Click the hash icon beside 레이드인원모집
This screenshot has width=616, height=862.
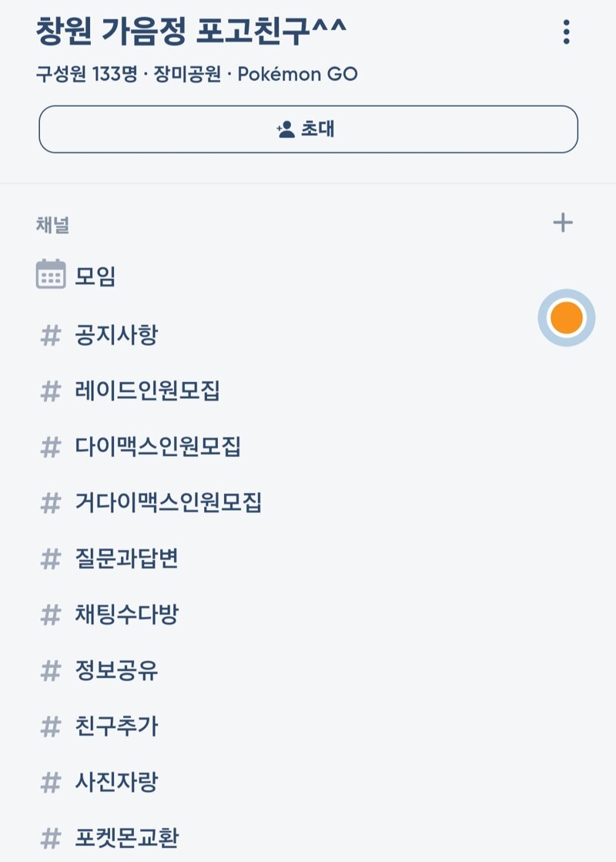51,391
